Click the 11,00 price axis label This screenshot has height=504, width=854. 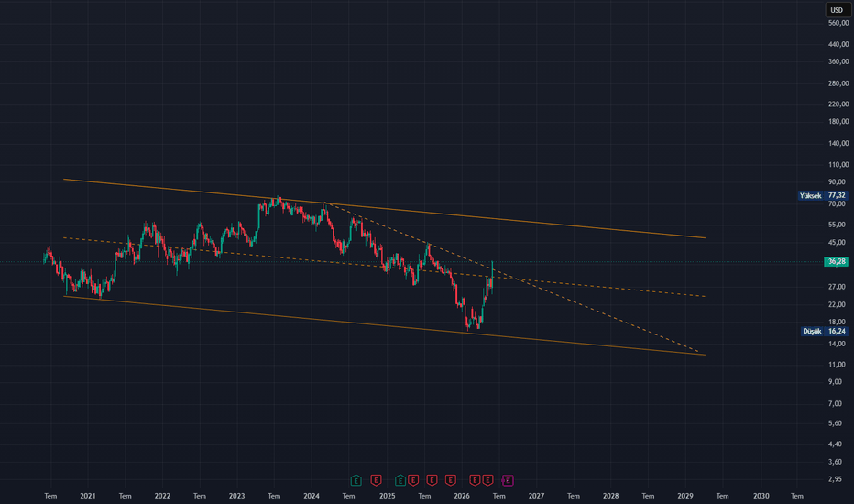pos(838,365)
